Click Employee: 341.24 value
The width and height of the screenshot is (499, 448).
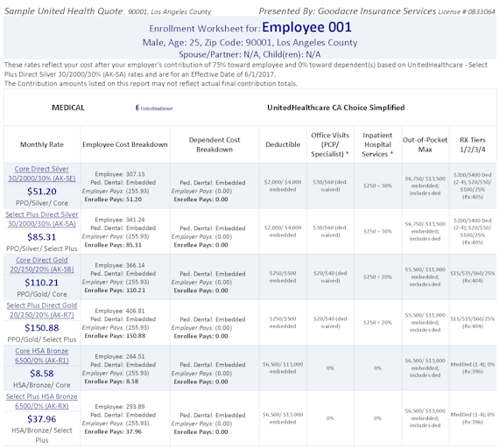pos(120,220)
